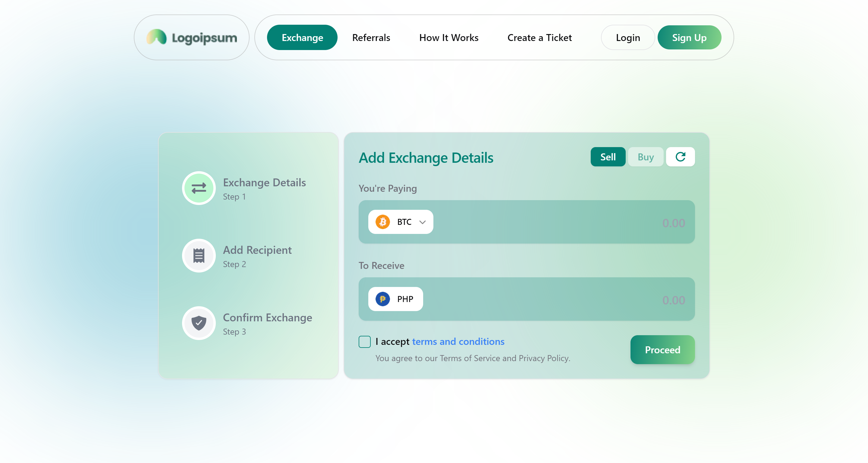Open the PHP receive currency selector

(395, 299)
